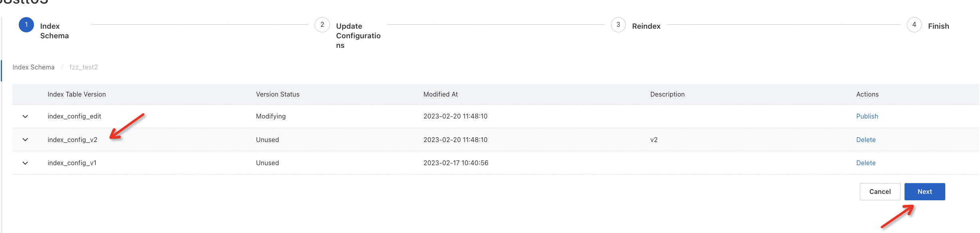Go to Index Schema breadcrumb
Screen dimensions: 980x233
point(34,67)
